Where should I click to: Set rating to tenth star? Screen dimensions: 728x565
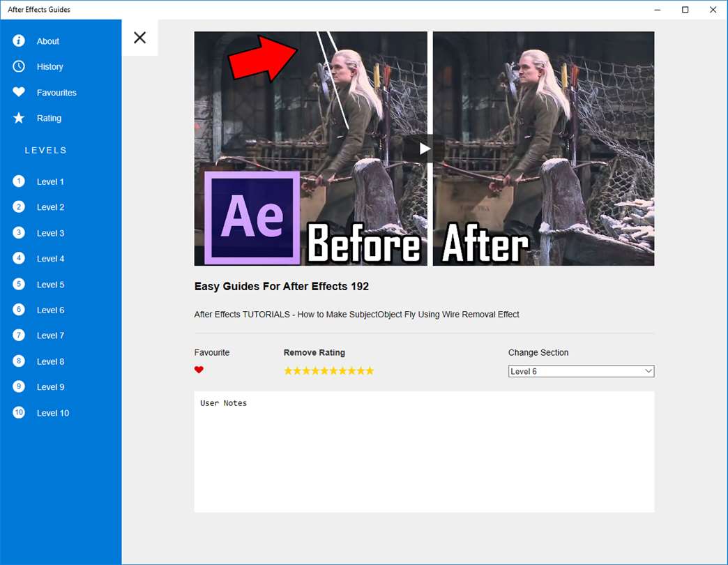370,370
